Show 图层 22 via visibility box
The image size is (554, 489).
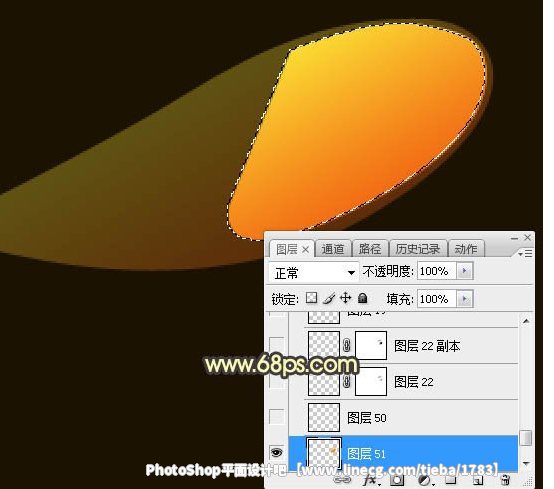277,382
